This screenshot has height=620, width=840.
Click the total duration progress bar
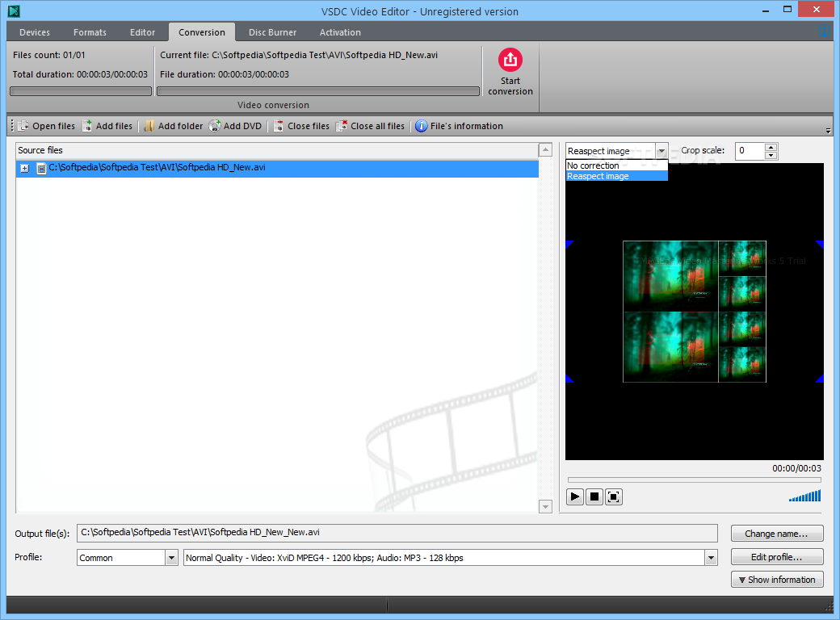click(x=81, y=91)
